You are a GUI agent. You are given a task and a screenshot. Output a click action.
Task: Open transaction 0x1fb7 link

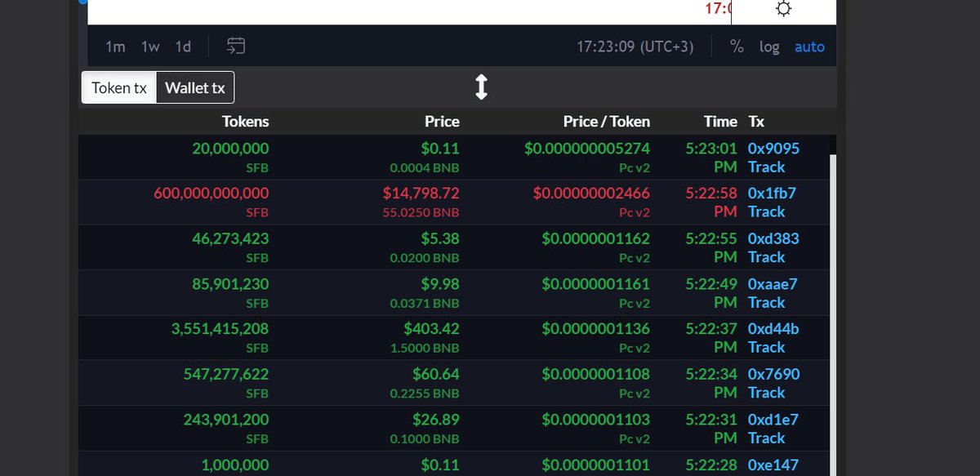click(772, 194)
